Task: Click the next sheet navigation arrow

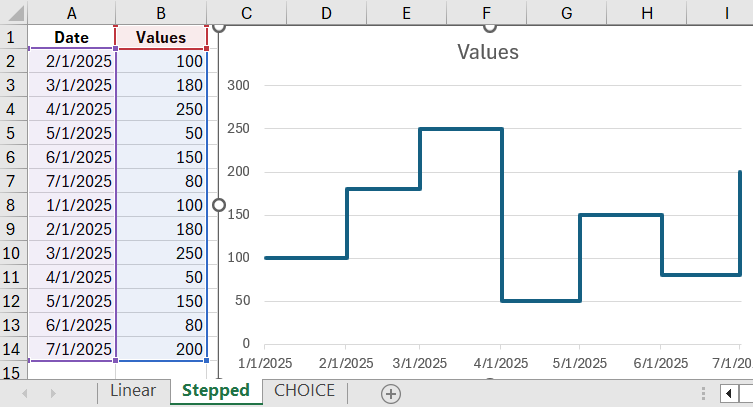Action: pos(53,394)
